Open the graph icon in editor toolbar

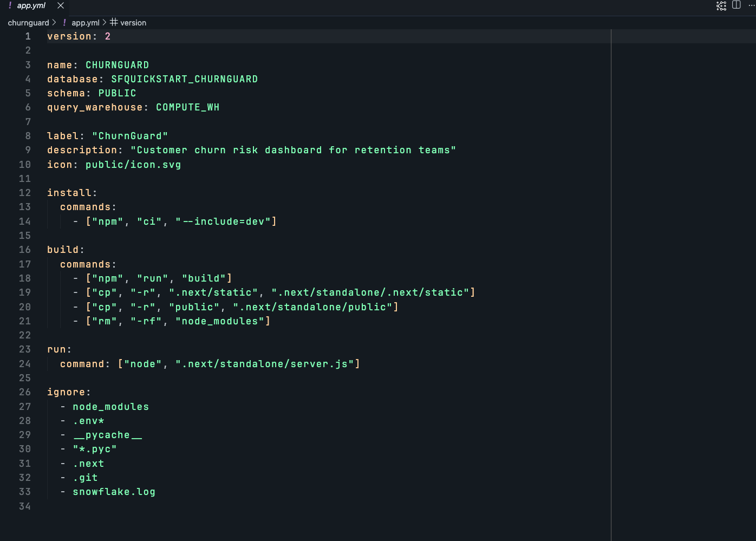[x=721, y=5]
